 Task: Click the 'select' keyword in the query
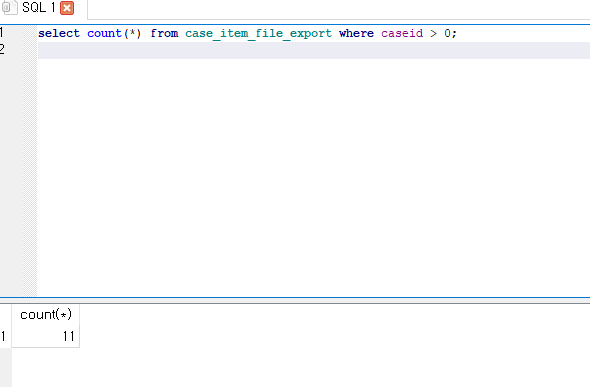(59, 33)
